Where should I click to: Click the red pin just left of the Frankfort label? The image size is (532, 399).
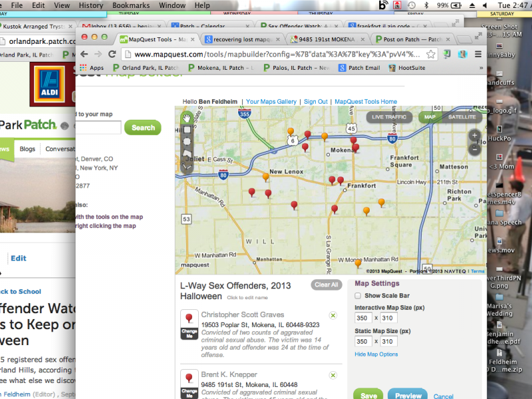tap(340, 180)
